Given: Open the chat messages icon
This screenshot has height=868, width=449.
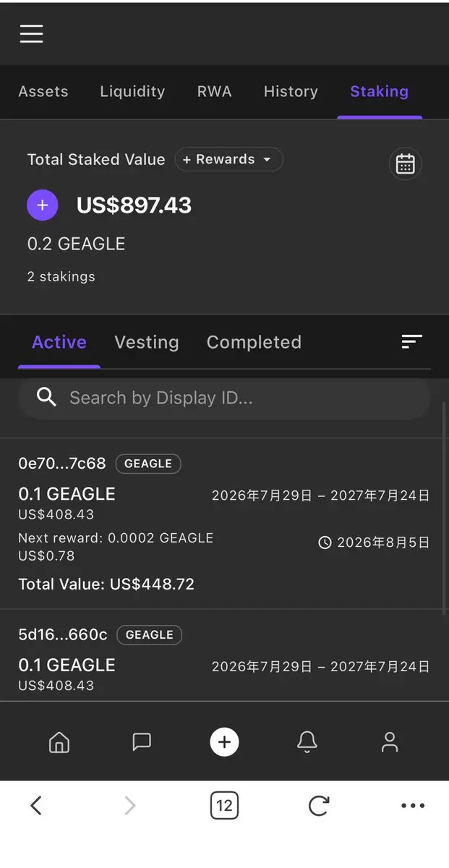Looking at the screenshot, I should click(142, 742).
